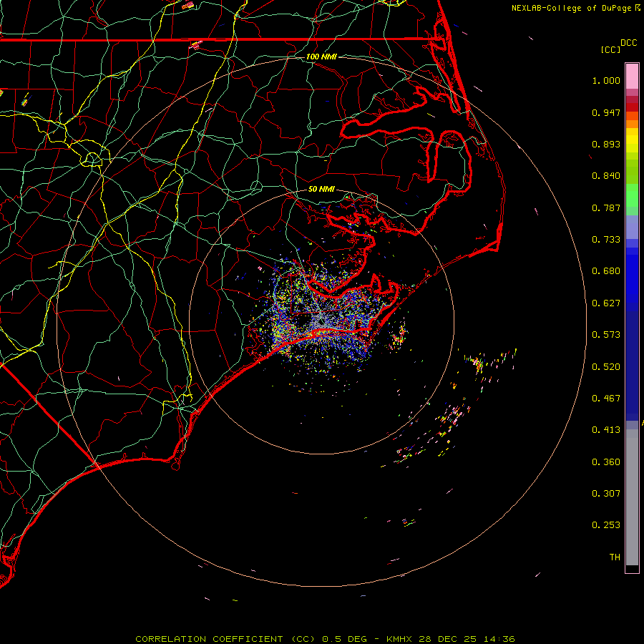Select the 0.787 scale value
This screenshot has height=644, width=644.
(x=606, y=208)
